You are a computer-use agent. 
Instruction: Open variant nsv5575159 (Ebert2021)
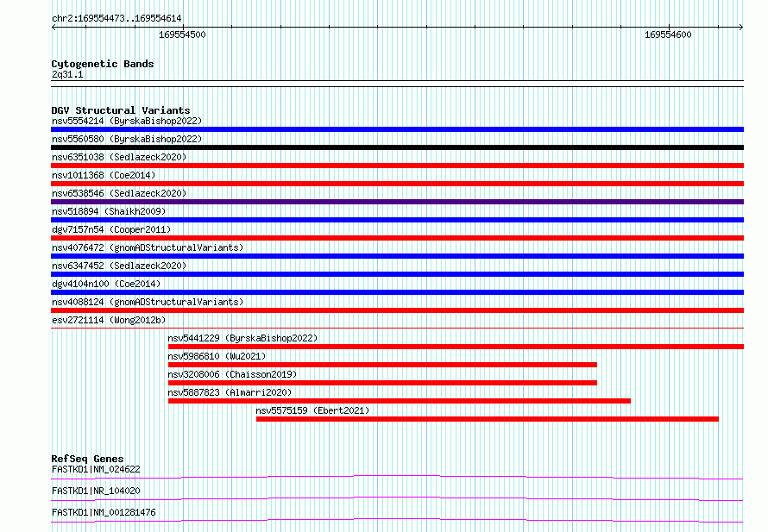coord(312,410)
